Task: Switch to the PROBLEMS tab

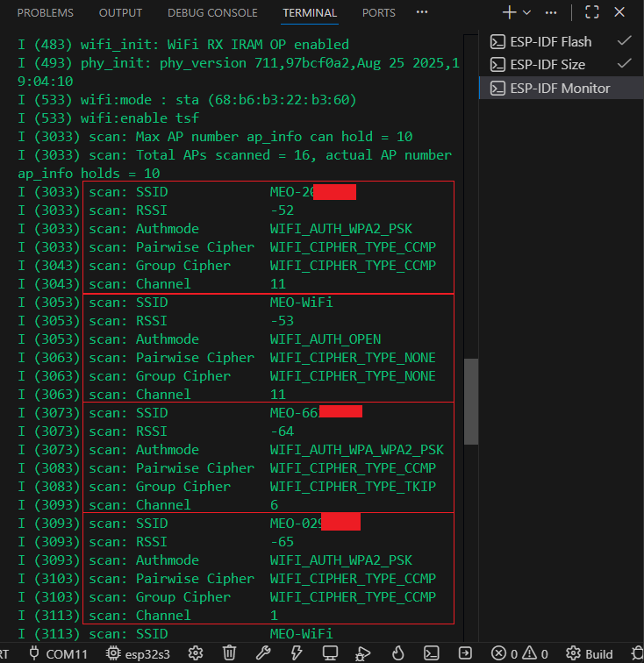Action: click(x=46, y=13)
